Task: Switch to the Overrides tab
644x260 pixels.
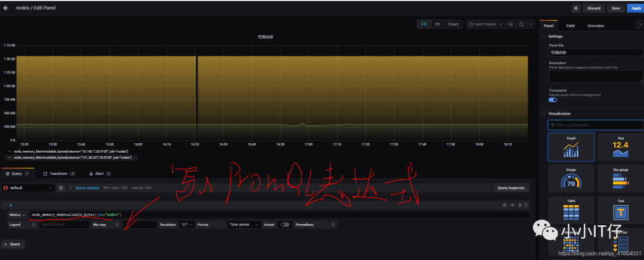Action: click(596, 26)
